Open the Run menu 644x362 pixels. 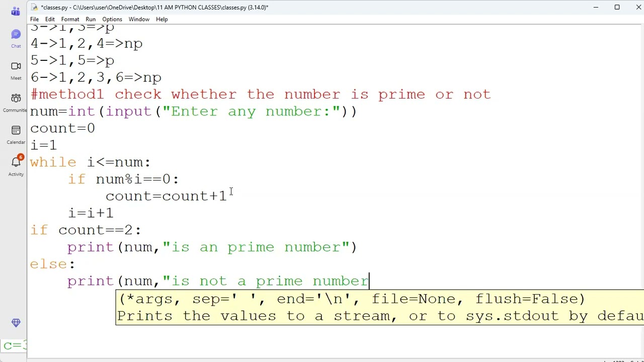pos(91,19)
